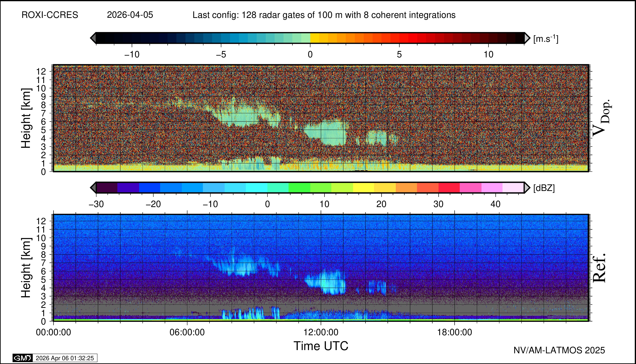Click the 2026 Apr 06 01:32:25 timestamp
636x364 pixels.
point(65,358)
